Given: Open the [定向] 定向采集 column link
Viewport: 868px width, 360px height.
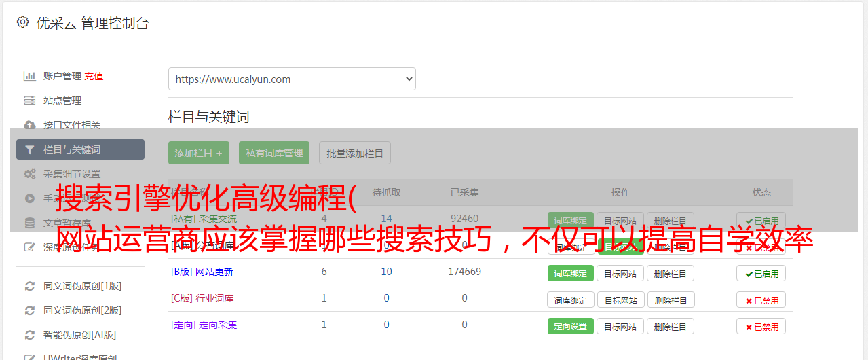Looking at the screenshot, I should pyautogui.click(x=204, y=325).
